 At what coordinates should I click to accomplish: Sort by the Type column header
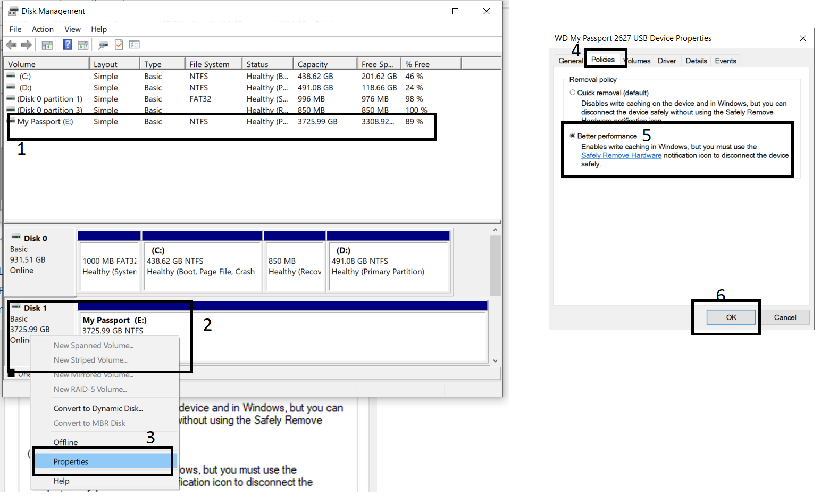(162, 64)
